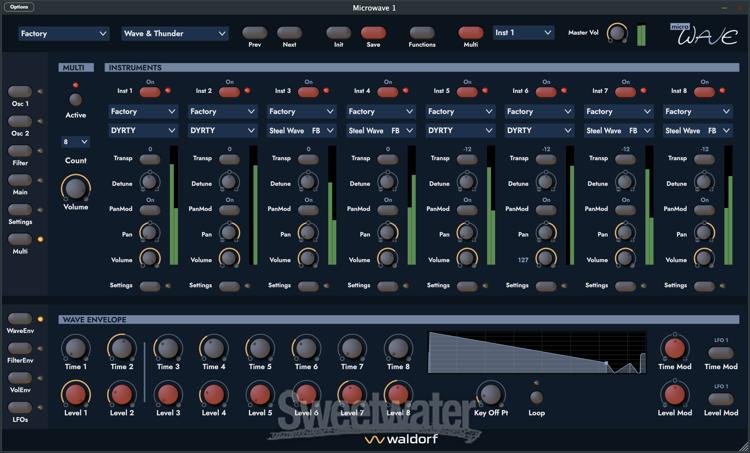
Task: Adjust the Key Off Pt knob
Action: 491,394
